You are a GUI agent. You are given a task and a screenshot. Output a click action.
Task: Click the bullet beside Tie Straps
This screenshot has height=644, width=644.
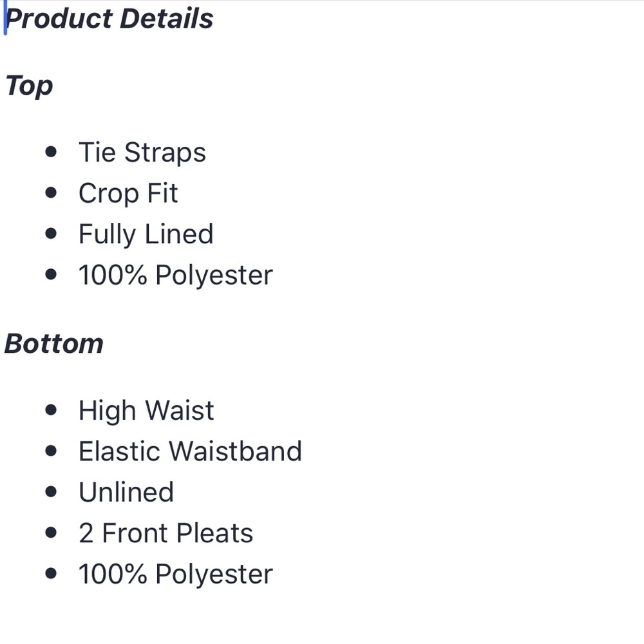point(52,153)
